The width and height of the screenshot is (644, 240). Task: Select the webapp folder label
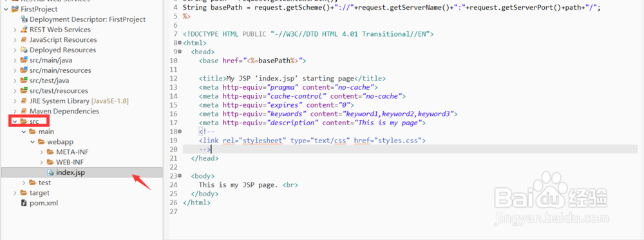click(x=61, y=141)
